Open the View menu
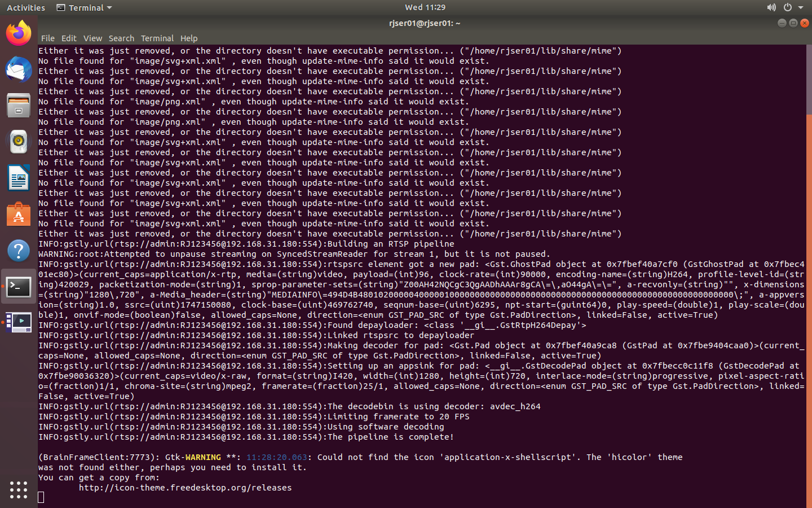Image resolution: width=812 pixels, height=508 pixels. [x=92, y=38]
